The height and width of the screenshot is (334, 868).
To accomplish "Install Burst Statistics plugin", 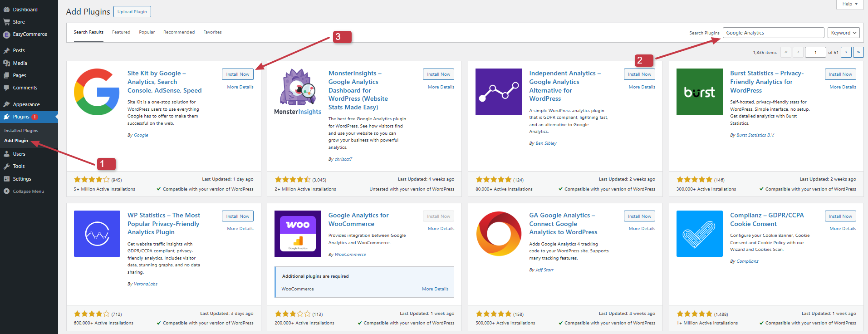I will click(x=840, y=74).
